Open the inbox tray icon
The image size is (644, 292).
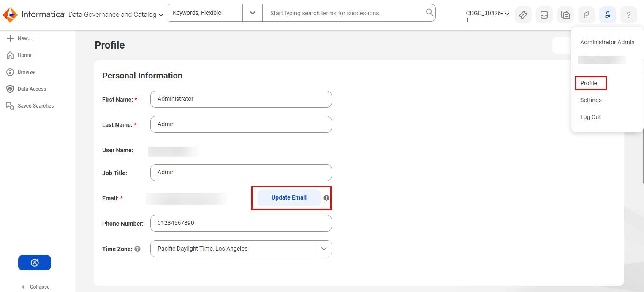point(544,15)
